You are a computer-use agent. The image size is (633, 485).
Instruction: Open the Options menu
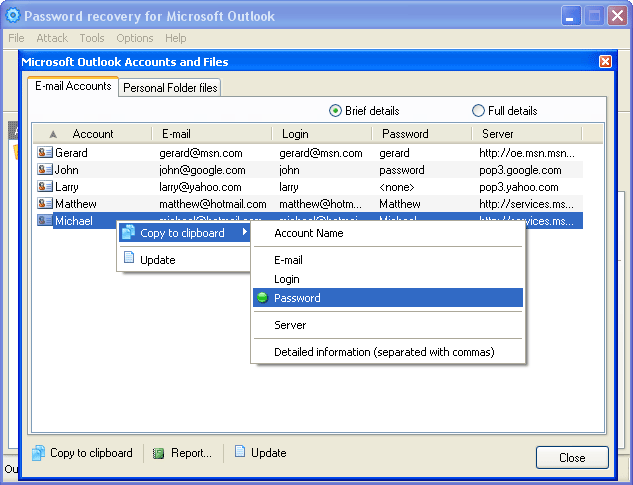[x=135, y=38]
